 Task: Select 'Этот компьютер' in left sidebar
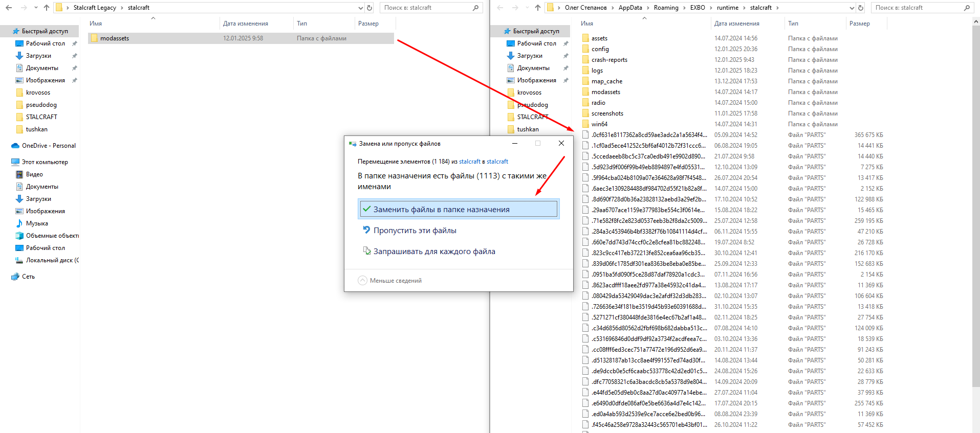tap(45, 162)
